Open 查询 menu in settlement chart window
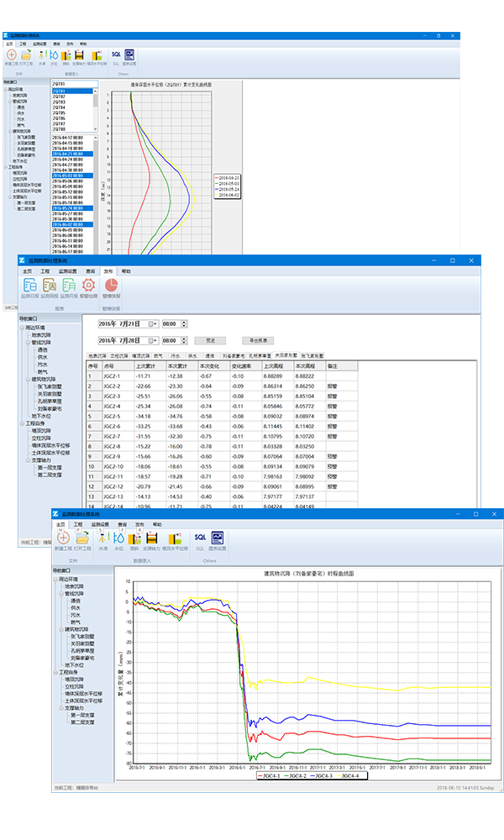Viewport: 504px width, 840px height. 122,524
